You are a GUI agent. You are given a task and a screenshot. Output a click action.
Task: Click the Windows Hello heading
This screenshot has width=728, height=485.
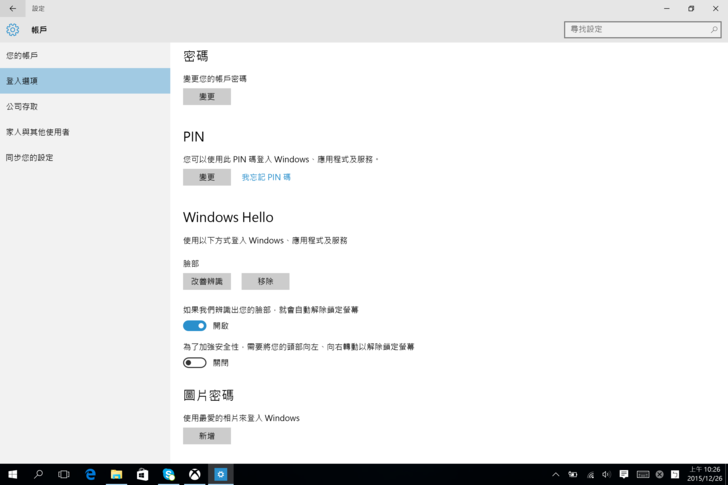point(228,217)
